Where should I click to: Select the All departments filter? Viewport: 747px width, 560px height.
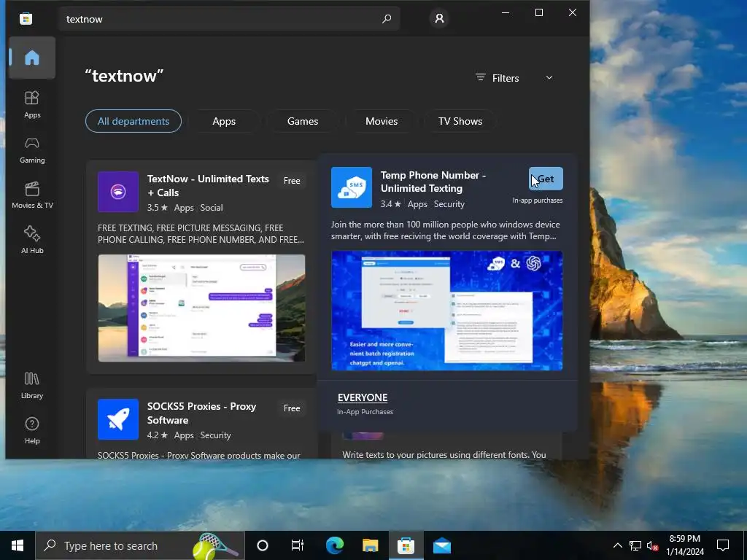[133, 121]
